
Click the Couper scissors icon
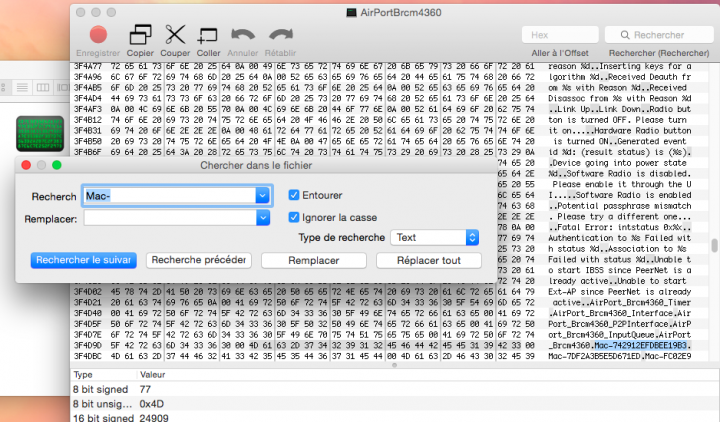click(x=175, y=35)
